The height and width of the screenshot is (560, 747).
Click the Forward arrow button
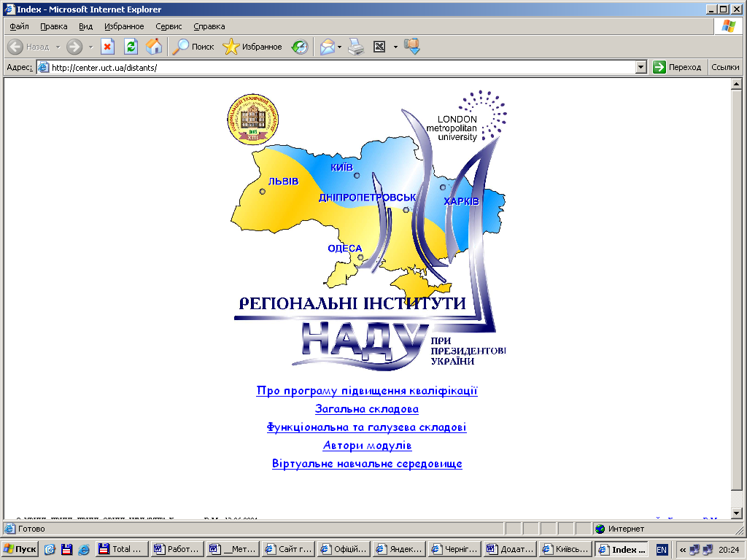point(74,47)
